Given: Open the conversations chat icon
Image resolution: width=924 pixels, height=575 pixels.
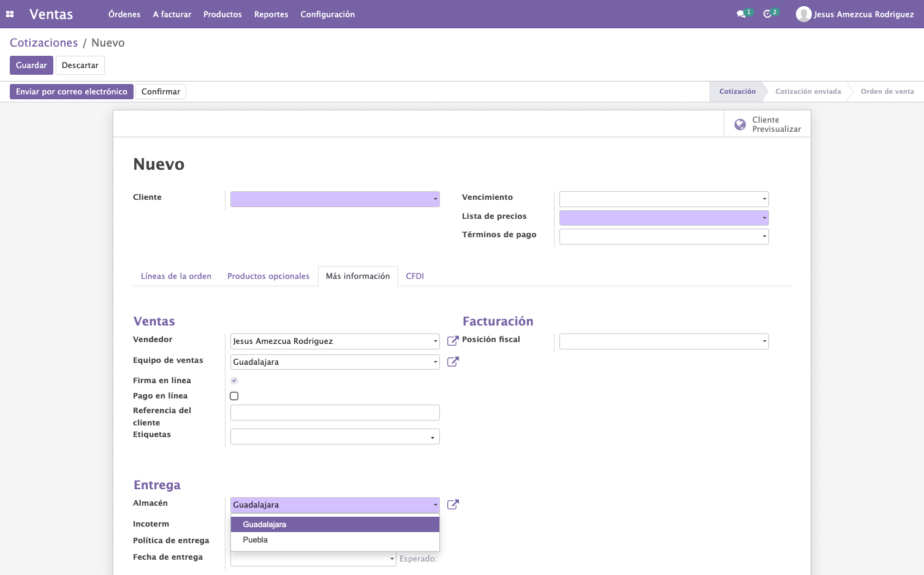Looking at the screenshot, I should (x=741, y=14).
